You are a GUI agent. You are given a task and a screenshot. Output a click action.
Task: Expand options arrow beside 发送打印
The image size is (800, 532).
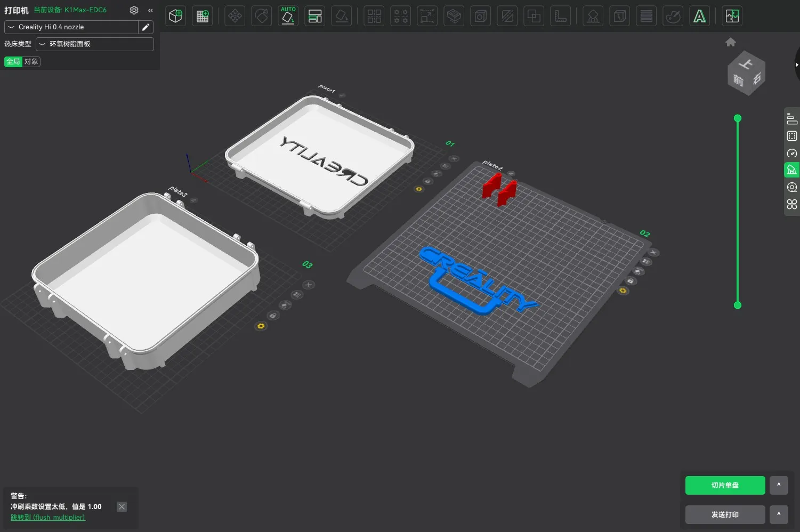click(x=779, y=514)
